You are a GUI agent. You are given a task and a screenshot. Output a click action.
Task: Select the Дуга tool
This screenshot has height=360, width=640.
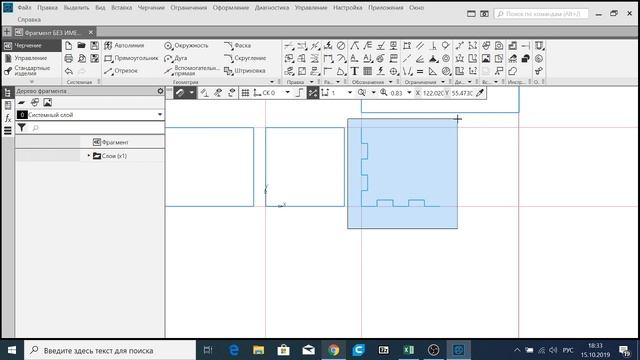176,58
